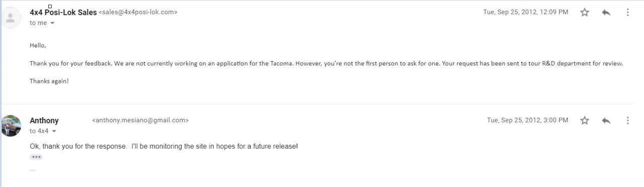Image resolution: width=644 pixels, height=187 pixels.
Task: Star the 4x4 Posi-Lok Sales message
Action: point(584,13)
